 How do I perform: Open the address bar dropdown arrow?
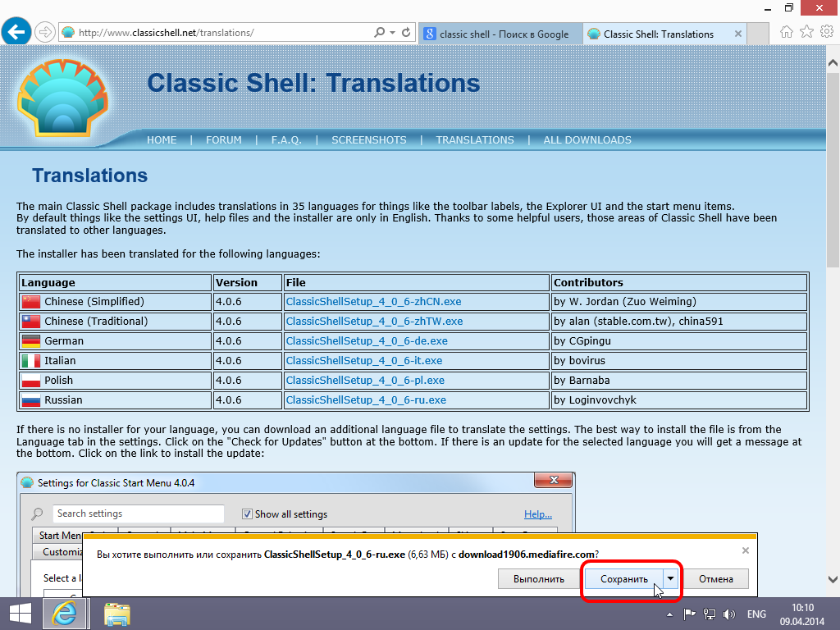tap(393, 32)
